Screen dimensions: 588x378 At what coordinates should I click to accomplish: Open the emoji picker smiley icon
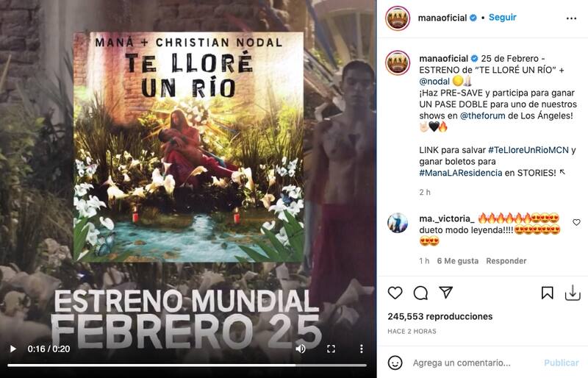pos(395,363)
